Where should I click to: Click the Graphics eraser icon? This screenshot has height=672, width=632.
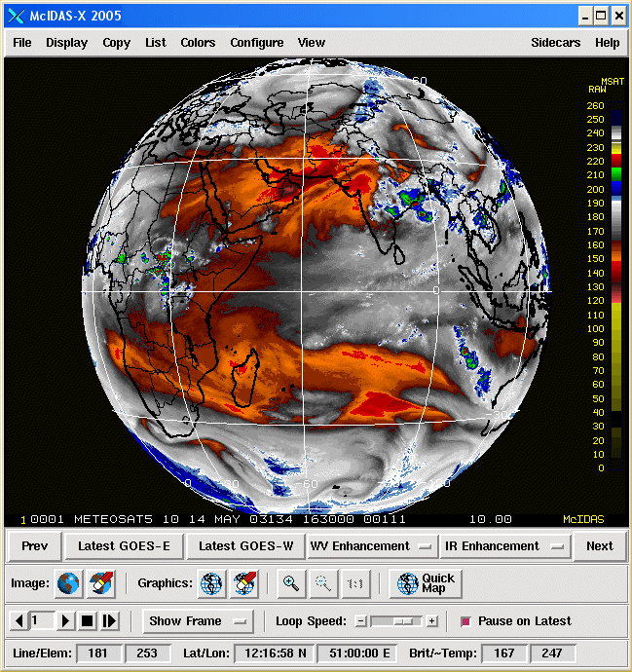point(243,583)
